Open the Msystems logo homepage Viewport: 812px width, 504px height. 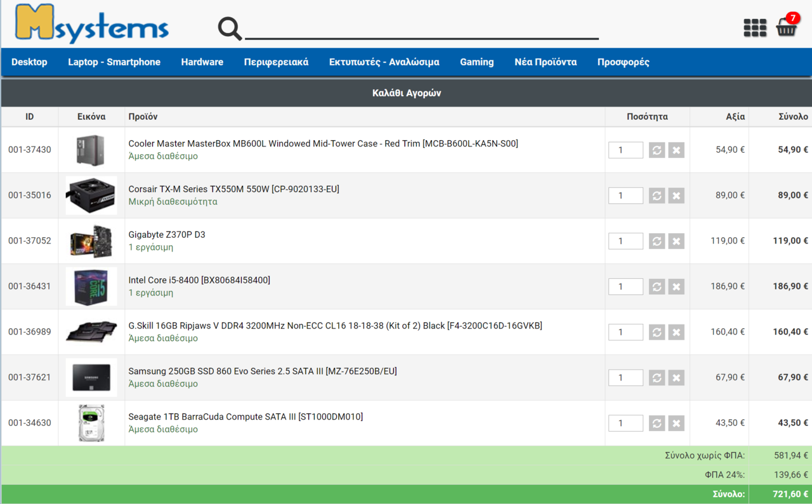coord(92,24)
